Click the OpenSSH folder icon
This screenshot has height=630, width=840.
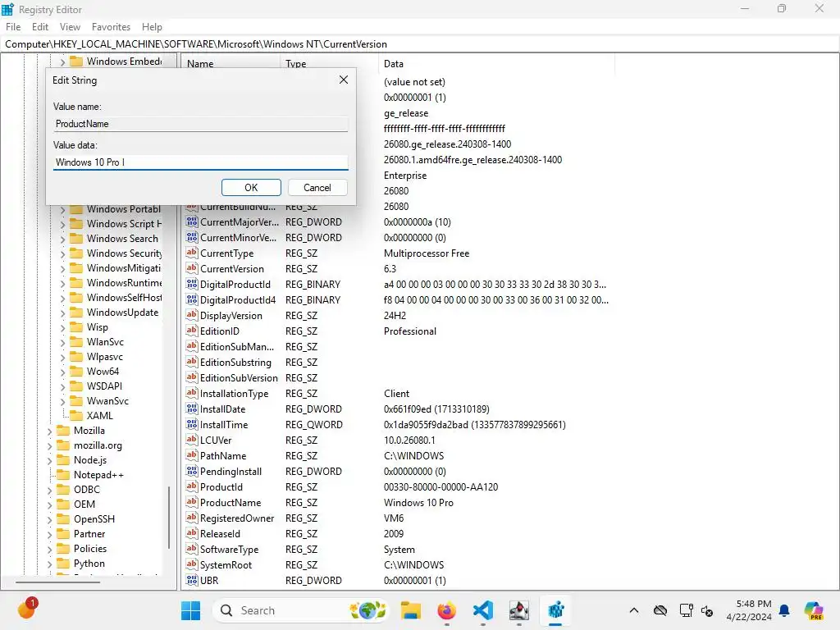(x=64, y=518)
